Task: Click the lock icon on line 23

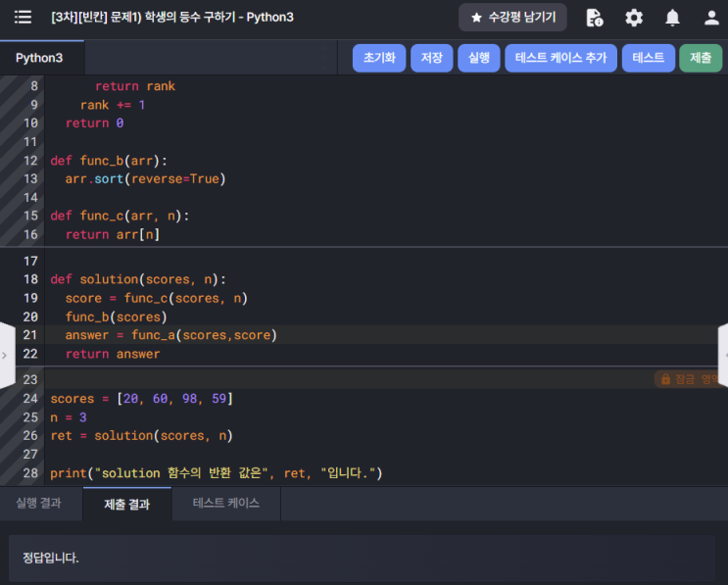Action: (665, 379)
